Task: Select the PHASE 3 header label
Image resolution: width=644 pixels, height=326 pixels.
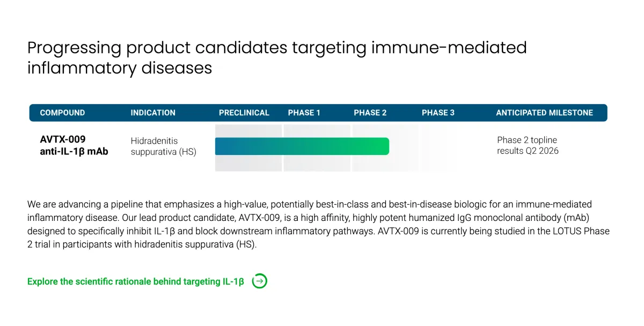Action: [x=438, y=113]
